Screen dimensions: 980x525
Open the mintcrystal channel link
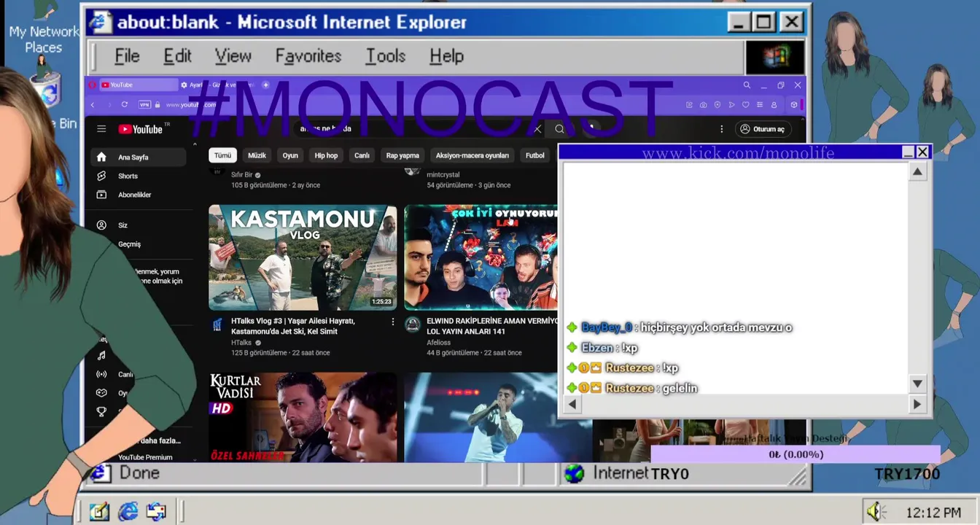[443, 175]
